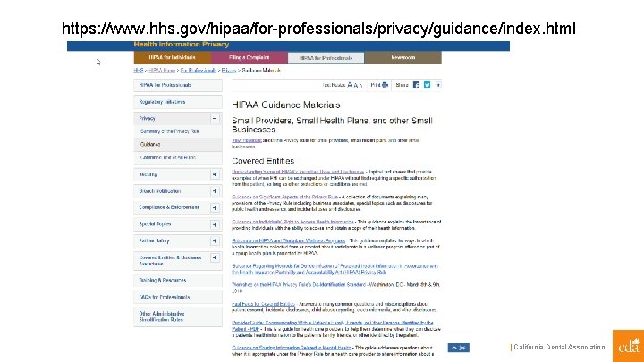Expand the Breach Notification plus button

(x=215, y=191)
